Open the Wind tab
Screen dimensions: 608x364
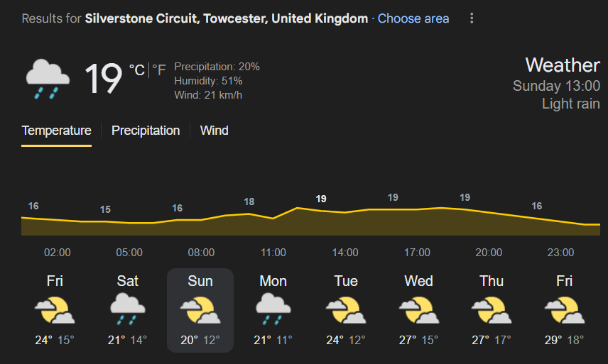tap(214, 131)
